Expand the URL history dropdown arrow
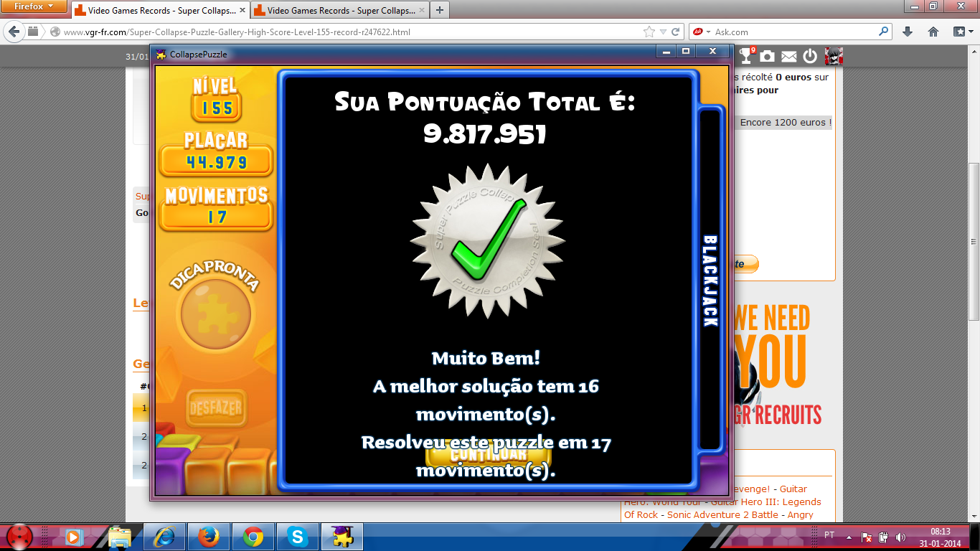980x551 pixels. [x=663, y=32]
